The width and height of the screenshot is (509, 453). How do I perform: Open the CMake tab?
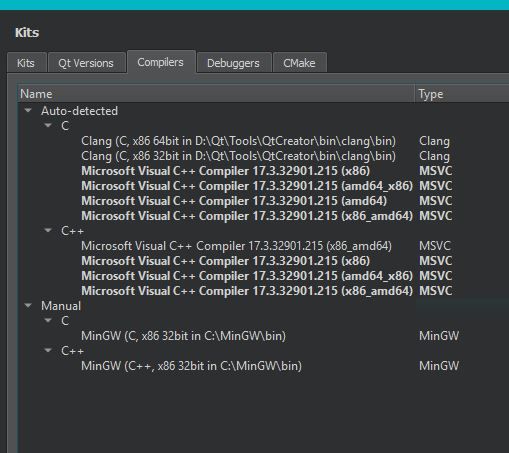point(299,63)
